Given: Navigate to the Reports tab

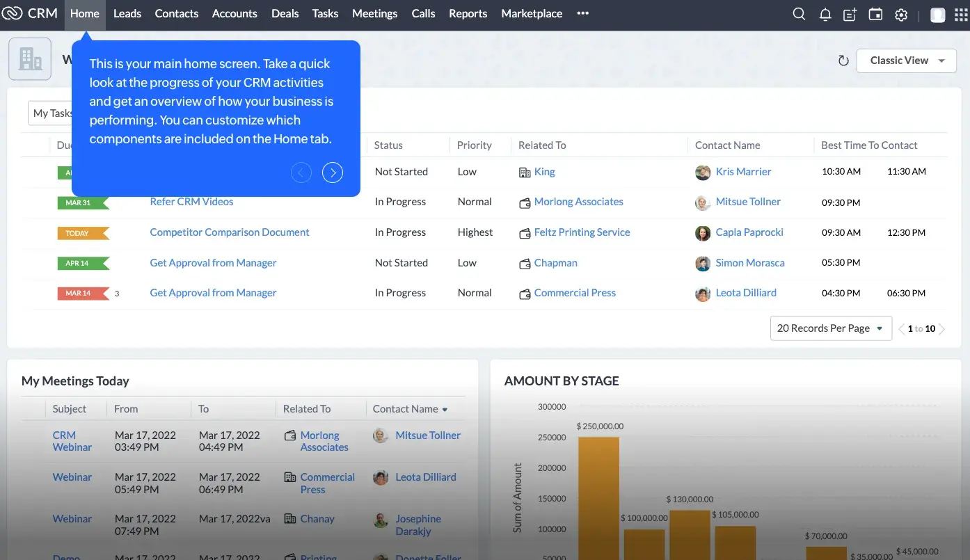Looking at the screenshot, I should 468,14.
